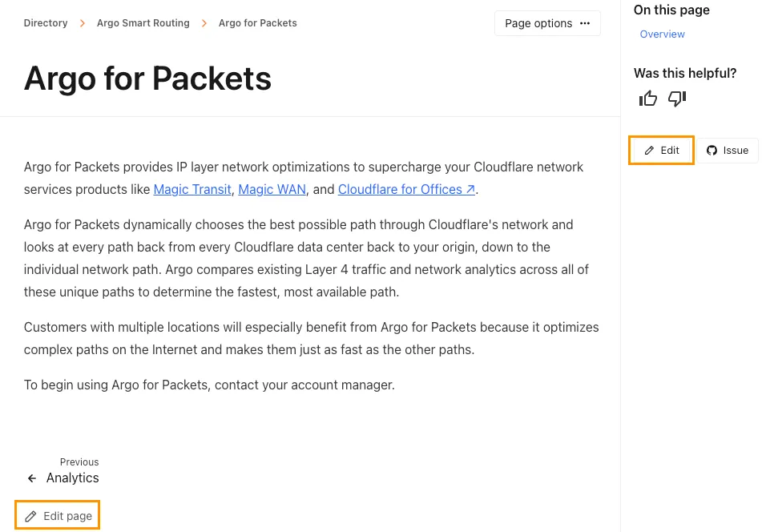The height and width of the screenshot is (532, 762).
Task: Open the Page options dropdown
Action: pos(547,23)
